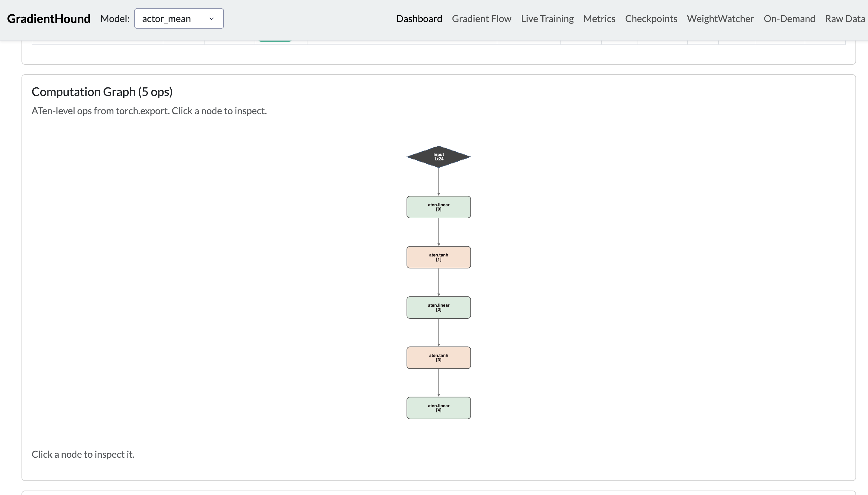This screenshot has width=868, height=495.
Task: Click the edge between input and aten.linear [0]
Action: pos(438,182)
